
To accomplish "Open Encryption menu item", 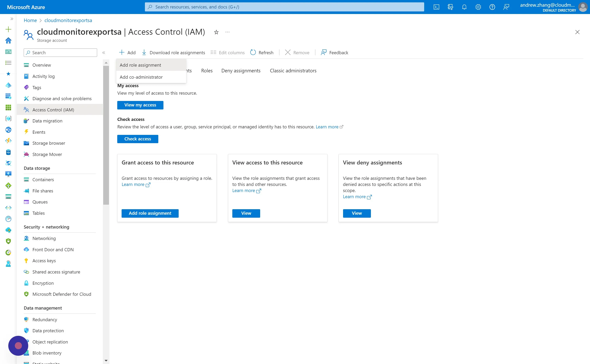I will click(60, 283).
